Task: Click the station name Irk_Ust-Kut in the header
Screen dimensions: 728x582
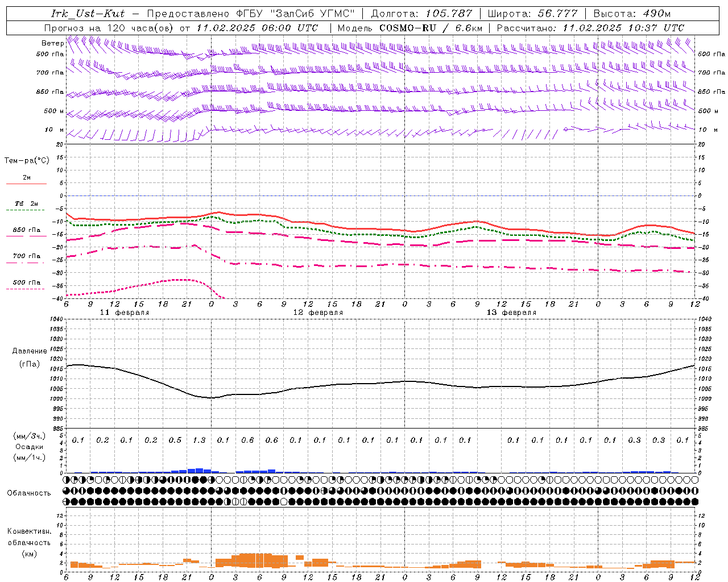Action: coord(88,14)
